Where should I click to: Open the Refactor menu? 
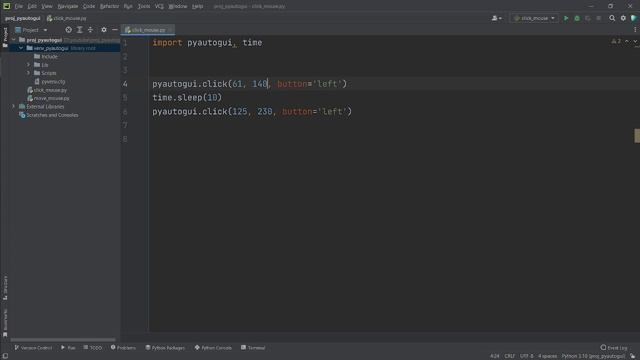pos(109,6)
